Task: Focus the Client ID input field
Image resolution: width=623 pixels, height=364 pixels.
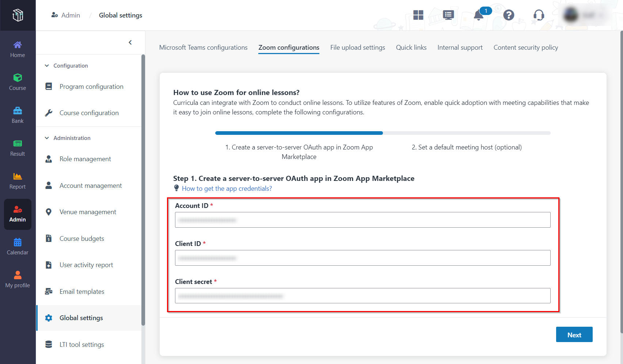Action: (363, 258)
